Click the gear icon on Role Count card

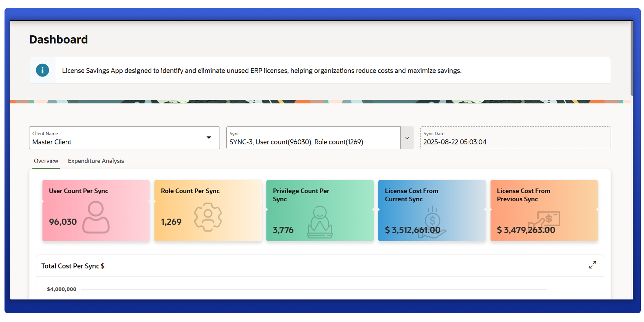click(x=208, y=217)
